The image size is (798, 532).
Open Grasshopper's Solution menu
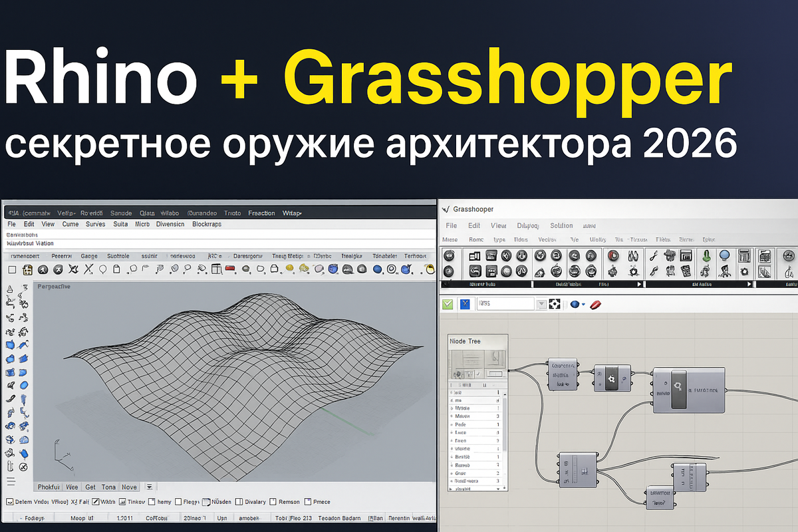click(562, 226)
